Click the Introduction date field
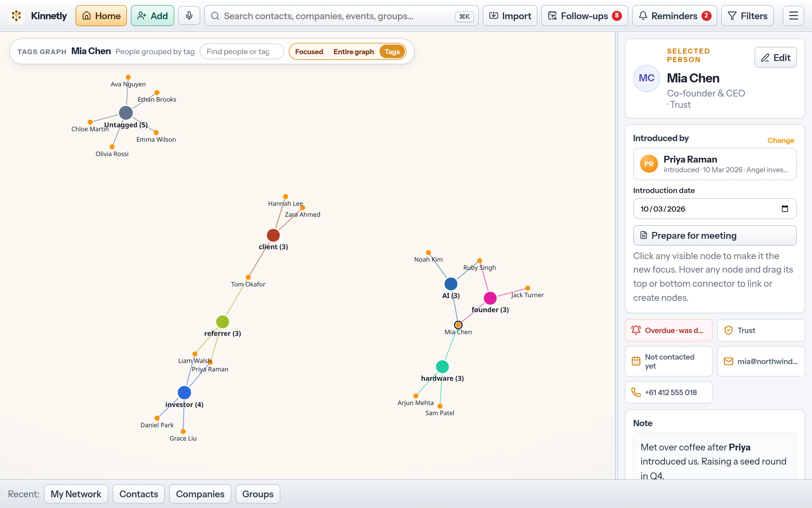This screenshot has height=508, width=812. pyautogui.click(x=715, y=209)
